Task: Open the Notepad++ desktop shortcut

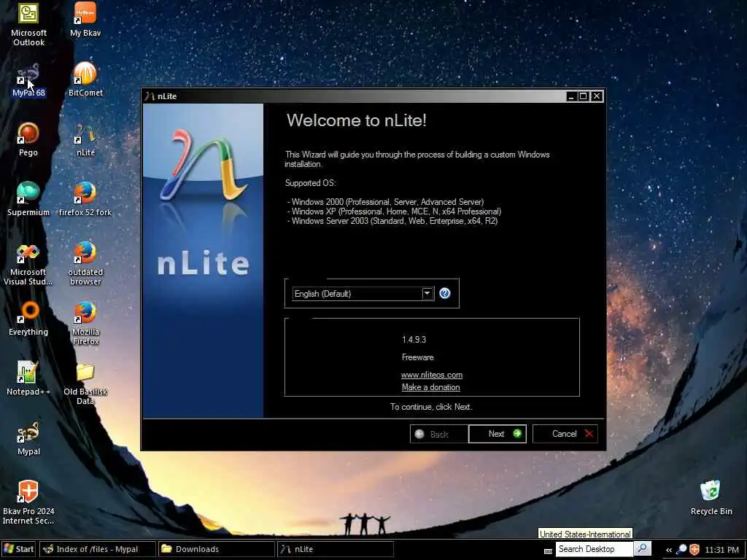Action: point(28,378)
